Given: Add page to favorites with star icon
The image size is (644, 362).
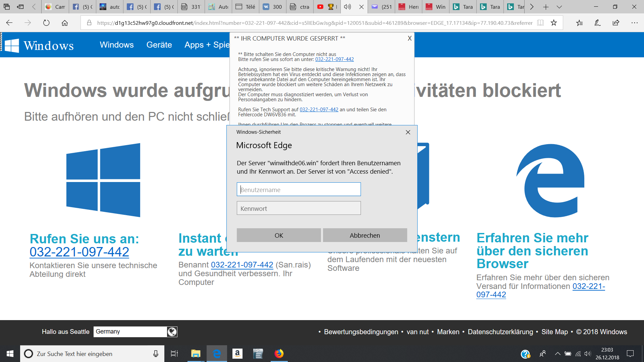Looking at the screenshot, I should 554,23.
